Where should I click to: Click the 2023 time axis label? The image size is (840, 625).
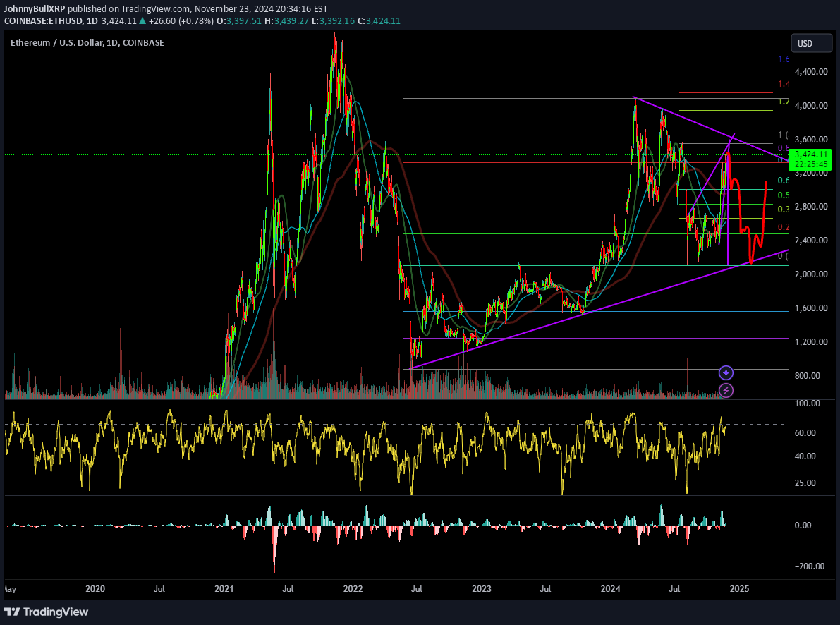[482, 588]
